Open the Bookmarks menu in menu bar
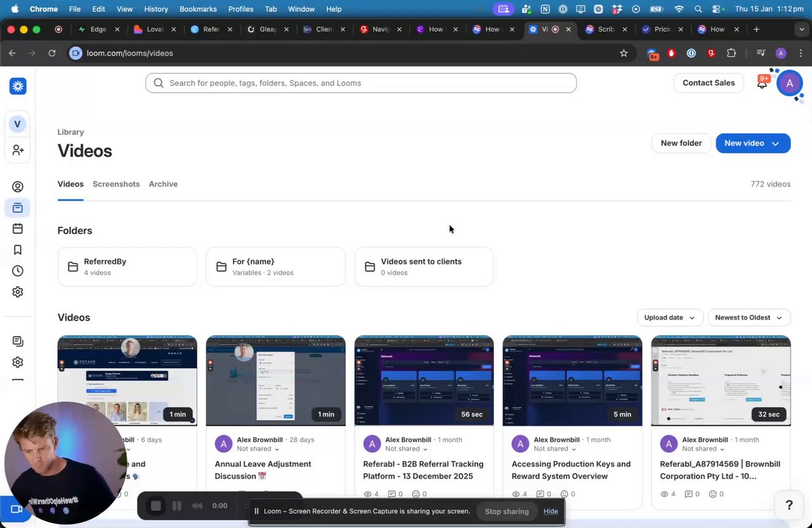The image size is (812, 528). (198, 9)
